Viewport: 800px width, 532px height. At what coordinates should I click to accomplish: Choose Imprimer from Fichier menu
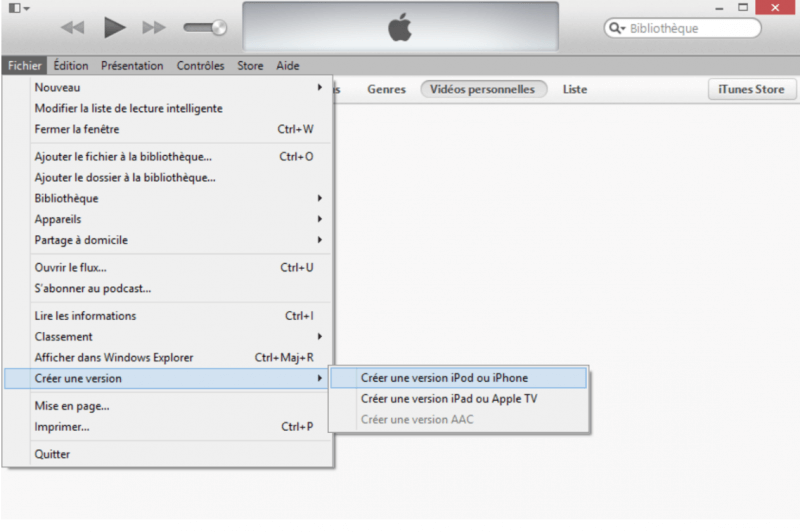pyautogui.click(x=167, y=427)
